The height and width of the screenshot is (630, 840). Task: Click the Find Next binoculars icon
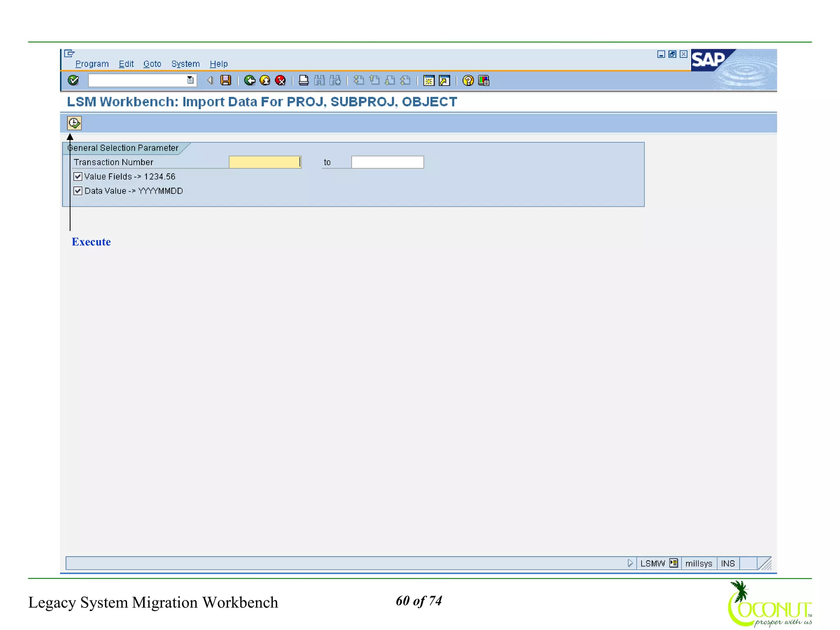[x=335, y=80]
